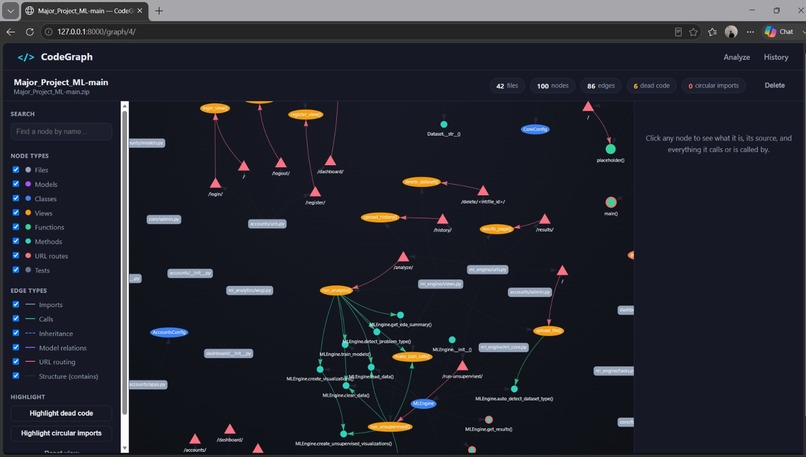Open the register_view view node
This screenshot has height=457, width=806.
305,114
